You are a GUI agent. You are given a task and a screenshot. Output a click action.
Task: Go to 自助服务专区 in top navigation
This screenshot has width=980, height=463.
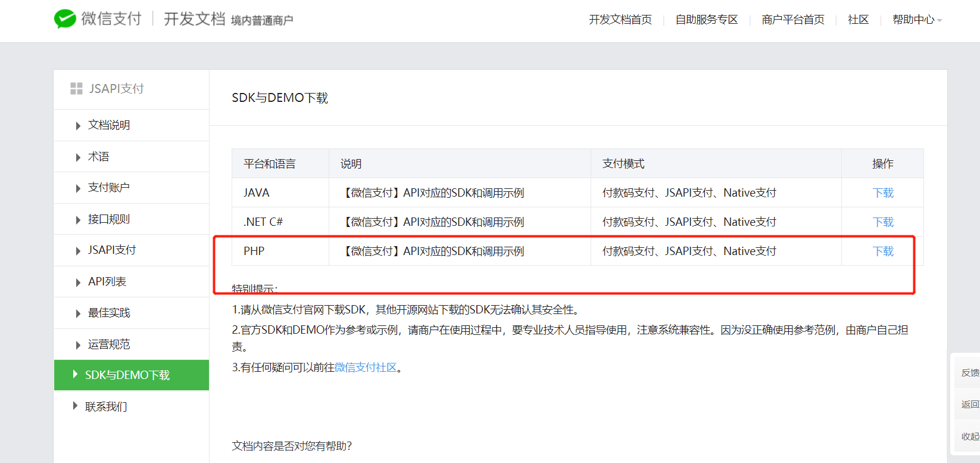click(707, 20)
